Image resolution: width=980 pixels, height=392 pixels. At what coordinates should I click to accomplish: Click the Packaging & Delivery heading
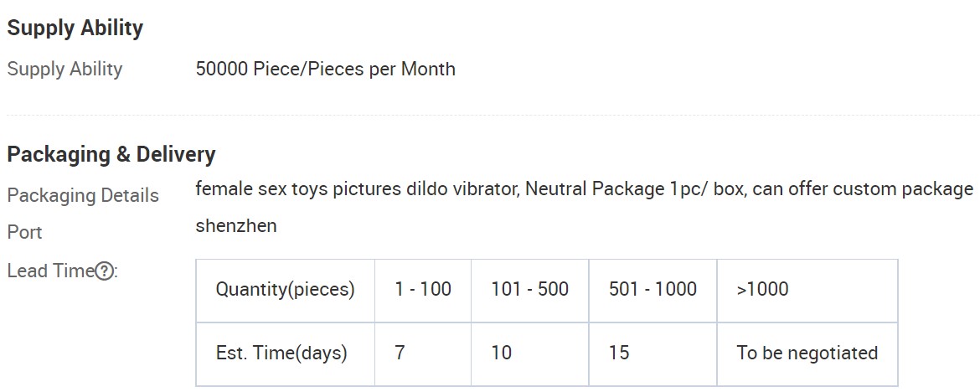click(111, 154)
